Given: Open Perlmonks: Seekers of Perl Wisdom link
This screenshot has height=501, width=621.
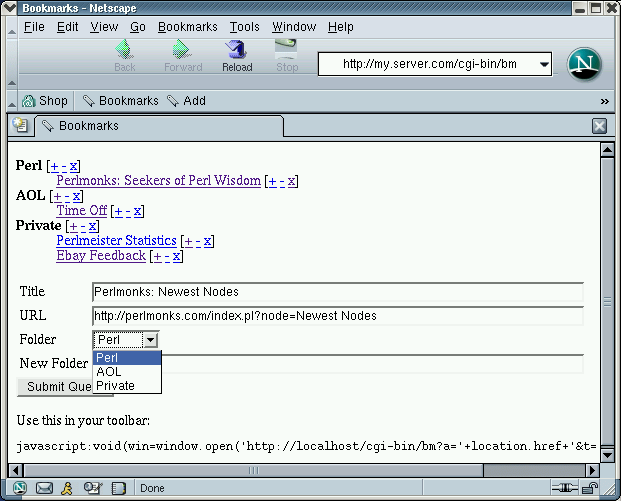Looking at the screenshot, I should pyautogui.click(x=158, y=181).
